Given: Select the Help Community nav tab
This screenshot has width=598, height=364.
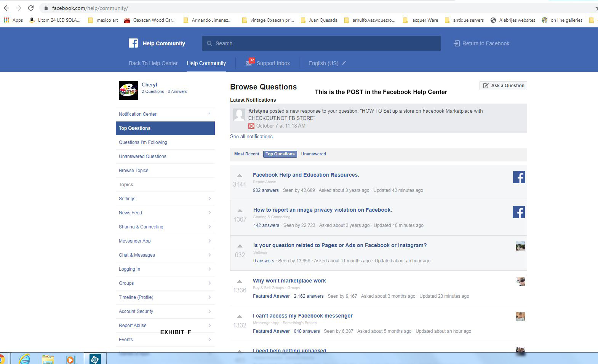Looking at the screenshot, I should pos(206,63).
